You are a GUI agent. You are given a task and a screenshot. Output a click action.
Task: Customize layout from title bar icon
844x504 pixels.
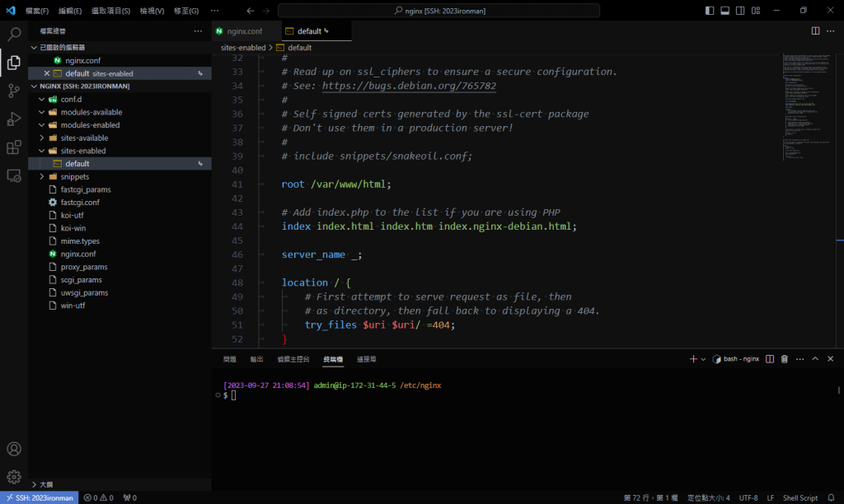(x=756, y=10)
